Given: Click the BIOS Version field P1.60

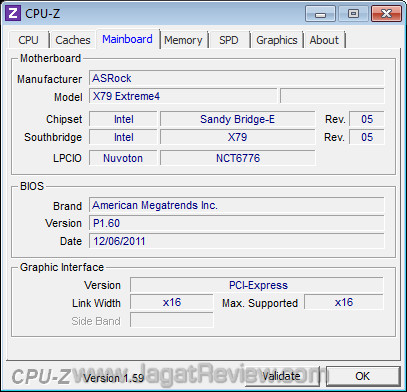Looking at the screenshot, I should tap(237, 223).
